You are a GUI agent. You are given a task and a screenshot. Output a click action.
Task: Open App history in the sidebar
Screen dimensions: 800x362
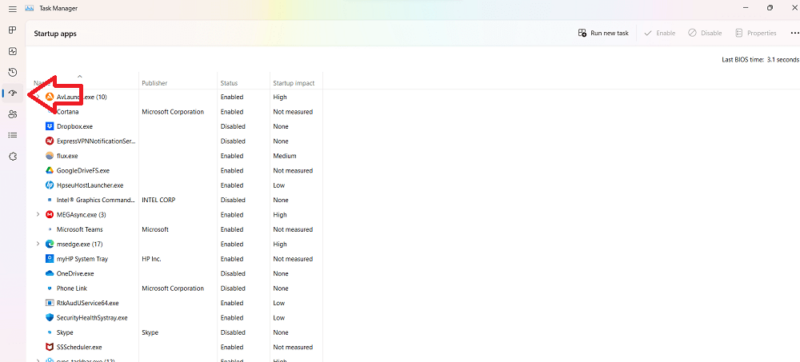tap(13, 72)
